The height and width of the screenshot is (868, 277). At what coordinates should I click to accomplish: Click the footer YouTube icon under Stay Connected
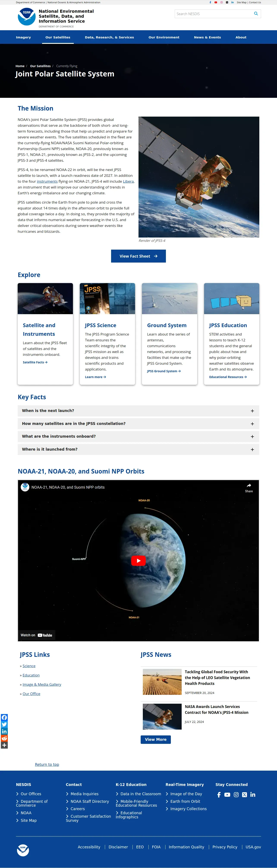point(227,795)
